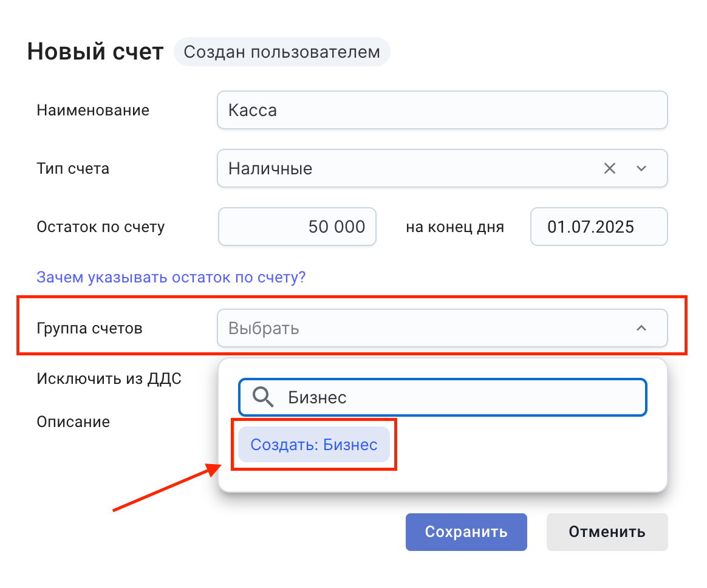Click the Новый счет heading
This screenshot has width=707, height=588.
pyautogui.click(x=95, y=52)
